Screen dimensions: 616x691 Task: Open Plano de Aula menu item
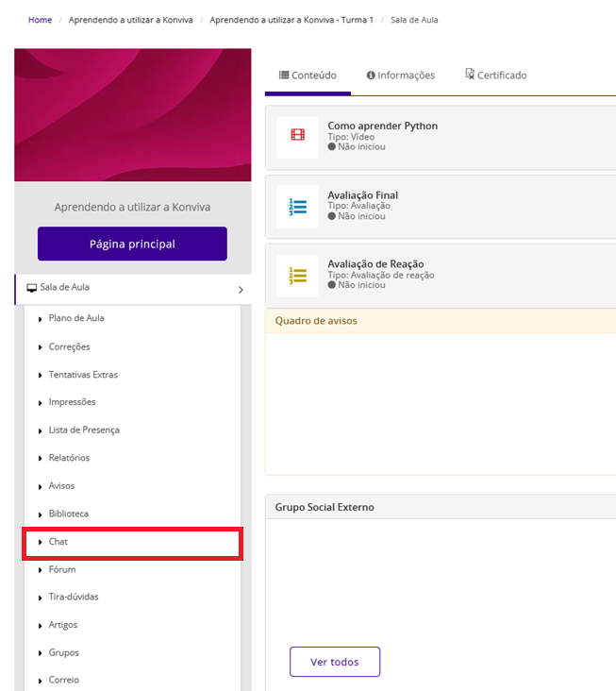click(x=76, y=318)
